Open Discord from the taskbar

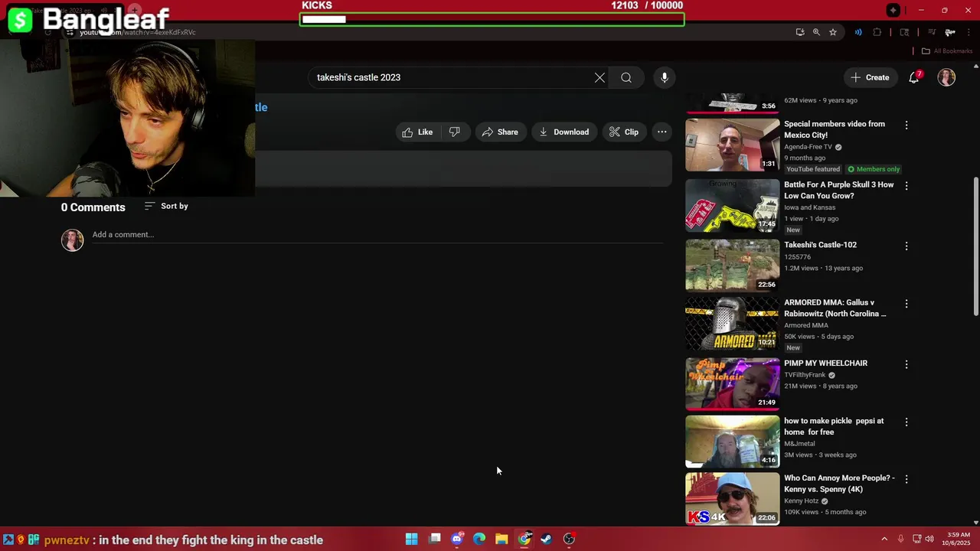[x=457, y=539]
